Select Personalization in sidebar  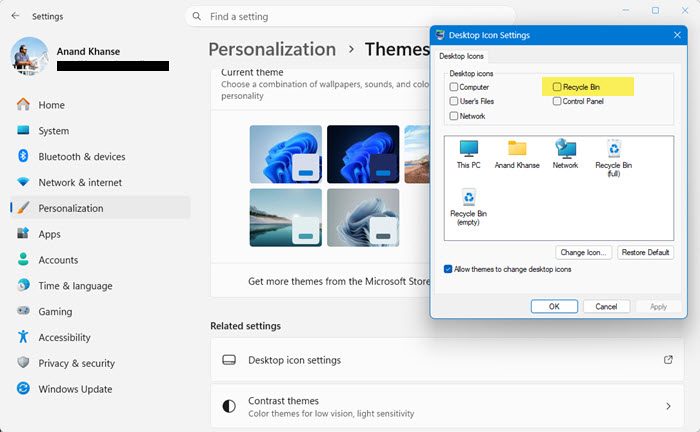tap(100, 208)
